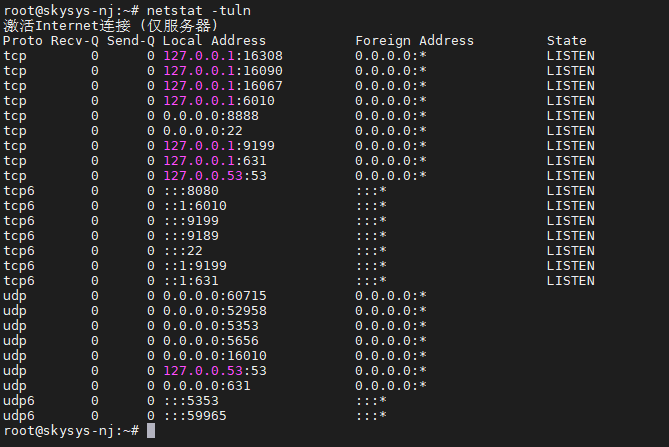Click the terminal cursor block at the prompt

point(151,430)
